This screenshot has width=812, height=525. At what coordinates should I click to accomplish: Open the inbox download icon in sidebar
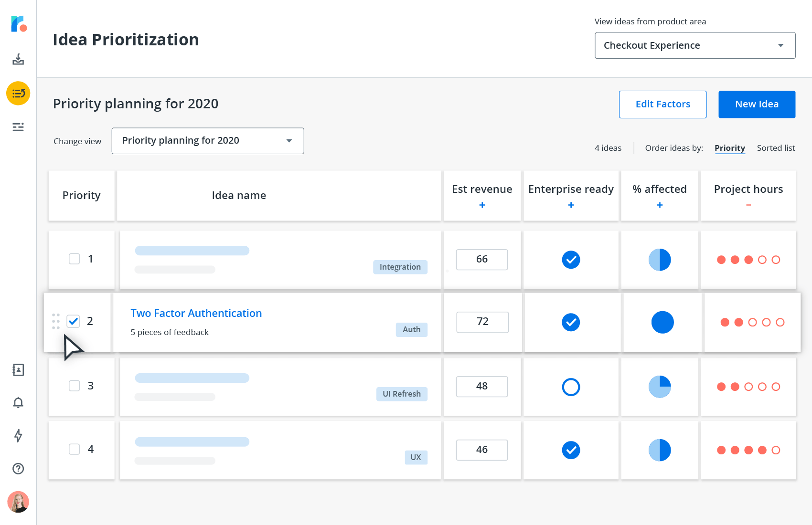point(18,59)
